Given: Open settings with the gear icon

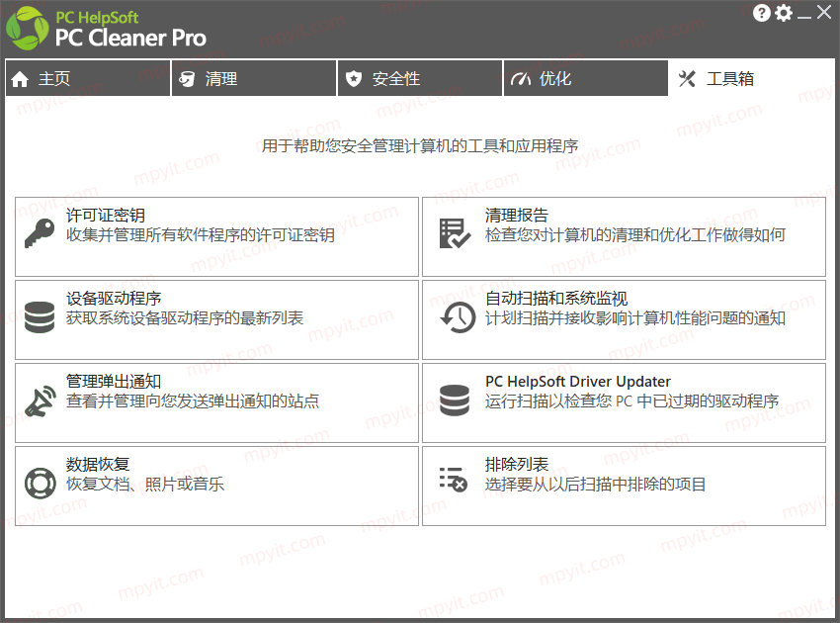Looking at the screenshot, I should point(784,12).
